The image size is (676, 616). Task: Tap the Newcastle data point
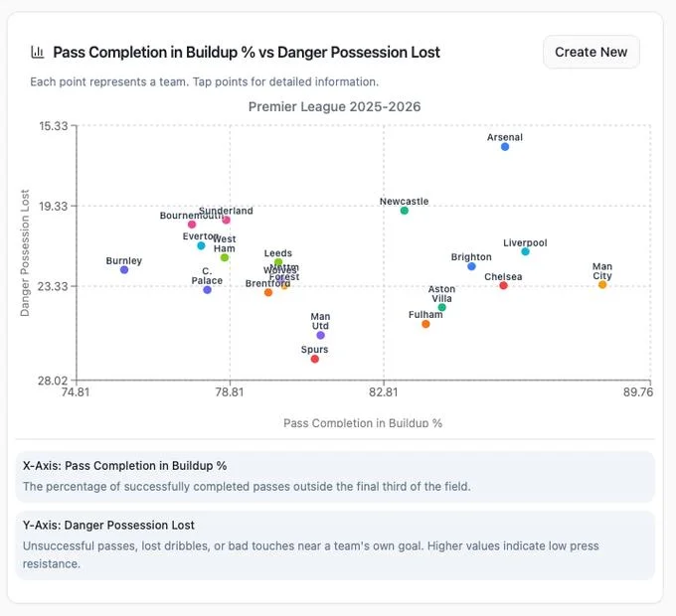coord(404,211)
